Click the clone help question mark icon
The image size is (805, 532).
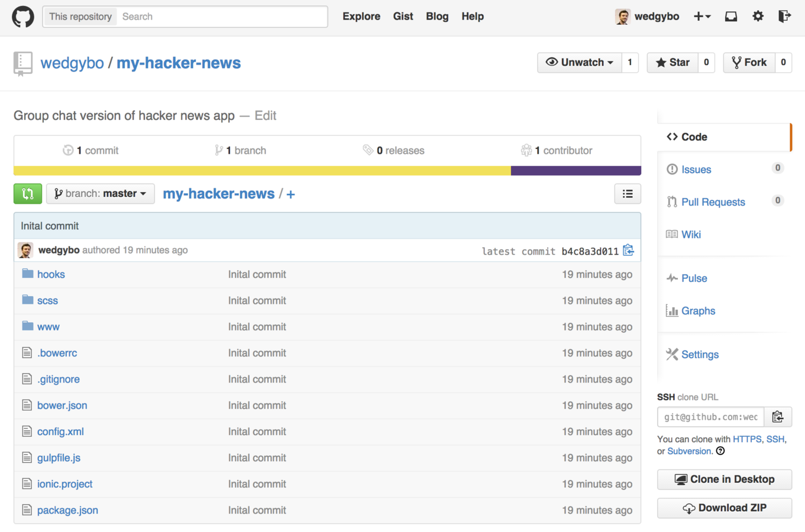pyautogui.click(x=720, y=451)
